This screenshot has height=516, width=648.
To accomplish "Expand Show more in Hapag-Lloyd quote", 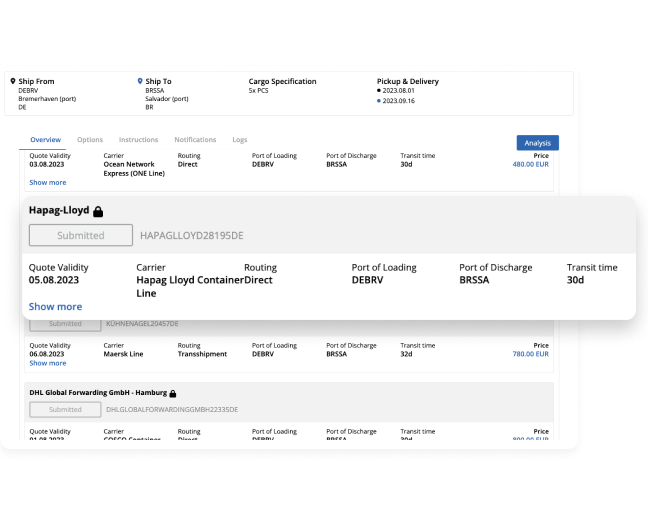I will [x=55, y=307].
